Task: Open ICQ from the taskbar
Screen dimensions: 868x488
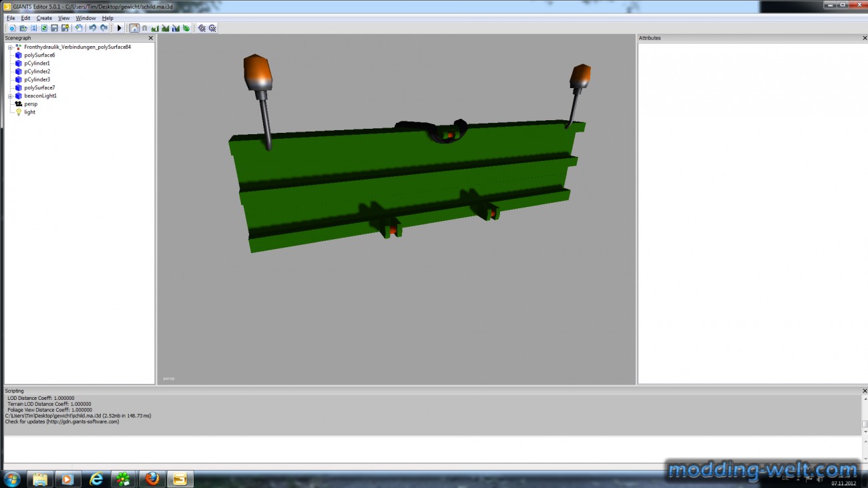Action: click(124, 479)
